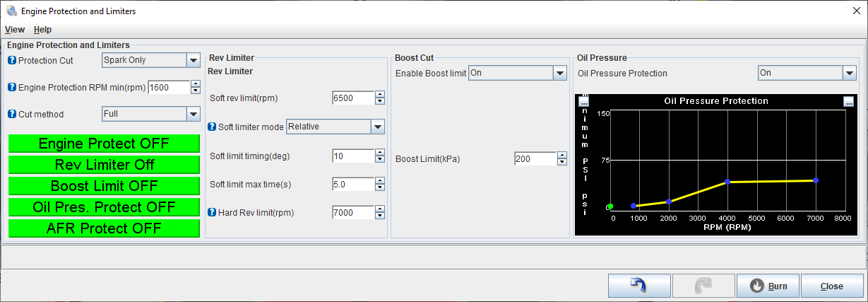Click the Close button

click(832, 286)
